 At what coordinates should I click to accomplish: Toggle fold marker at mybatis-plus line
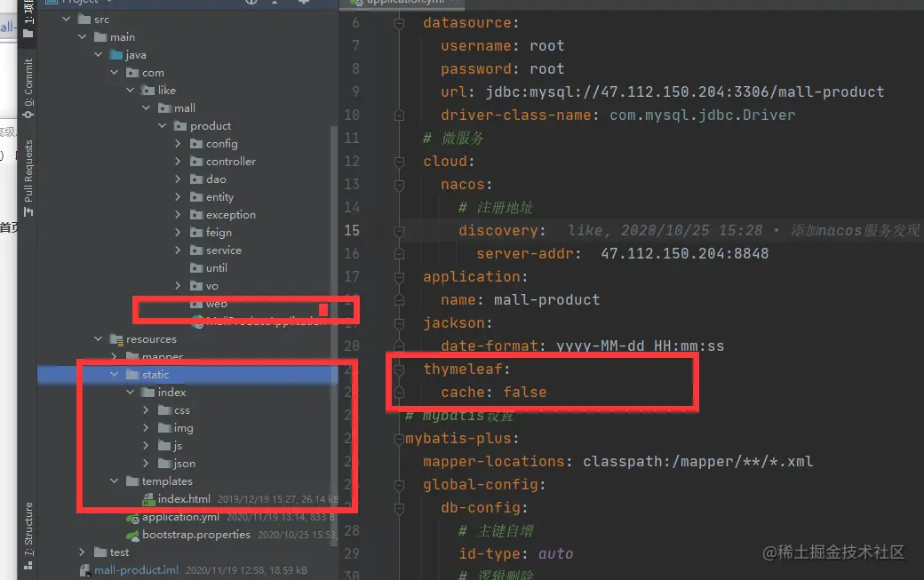pyautogui.click(x=399, y=439)
